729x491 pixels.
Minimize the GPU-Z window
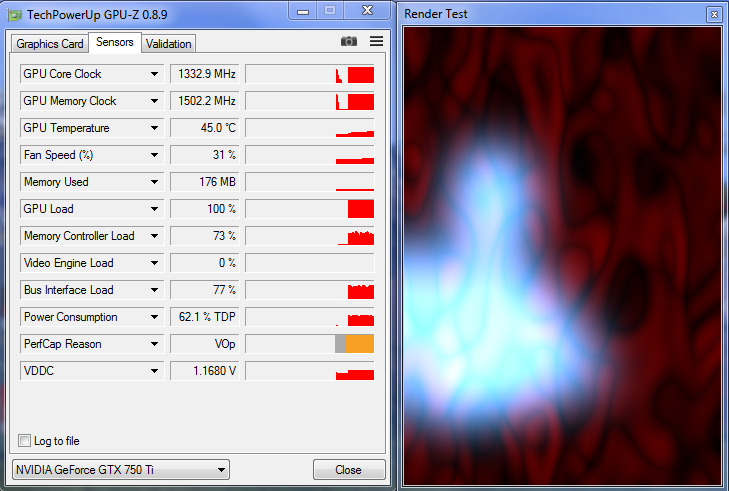303,11
